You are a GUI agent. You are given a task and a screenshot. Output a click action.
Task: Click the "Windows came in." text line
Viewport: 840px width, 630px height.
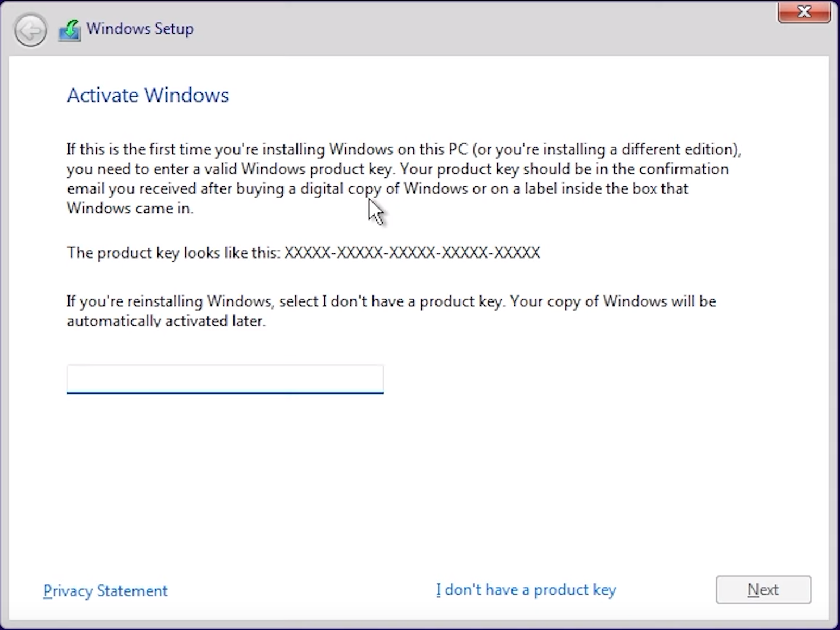[130, 208]
